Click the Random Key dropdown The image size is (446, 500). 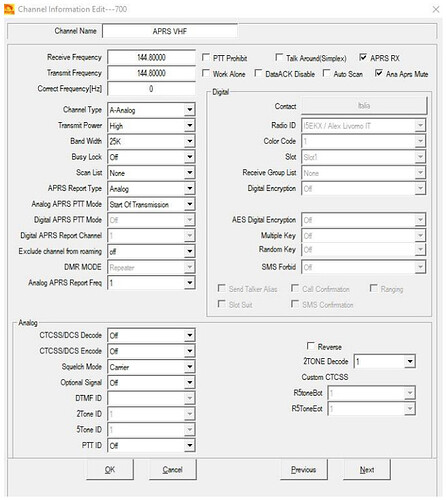363,249
